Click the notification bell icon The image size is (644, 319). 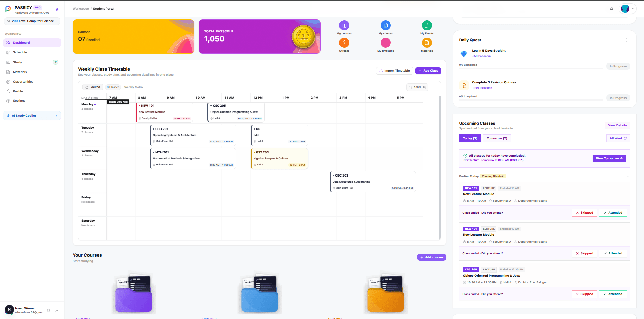(612, 9)
